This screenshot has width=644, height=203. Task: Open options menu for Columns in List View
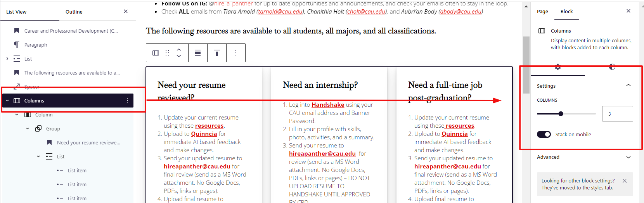(127, 101)
